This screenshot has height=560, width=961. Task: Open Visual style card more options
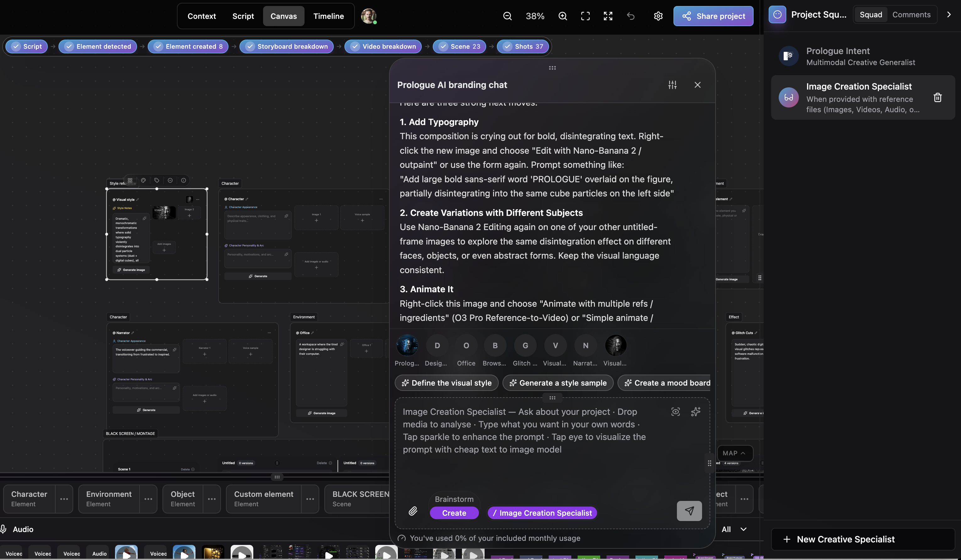coord(198,200)
